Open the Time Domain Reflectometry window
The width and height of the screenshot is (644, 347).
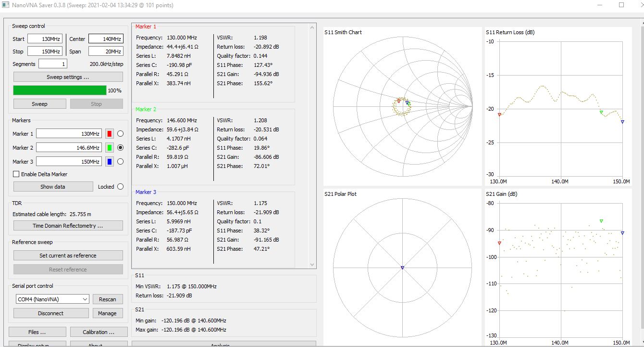(x=68, y=225)
